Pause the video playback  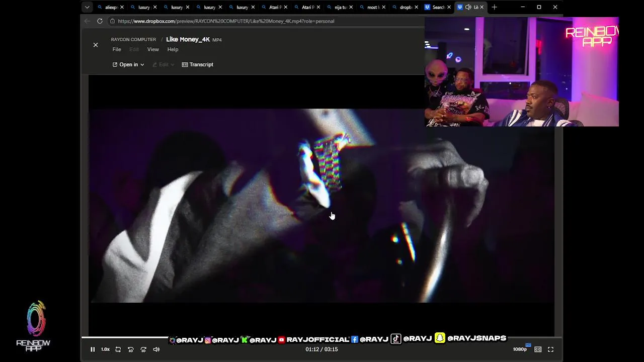click(93, 349)
